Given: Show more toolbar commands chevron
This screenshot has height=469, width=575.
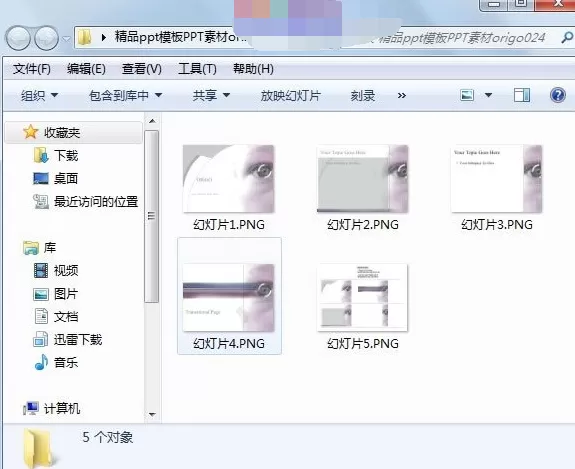Looking at the screenshot, I should (x=402, y=96).
